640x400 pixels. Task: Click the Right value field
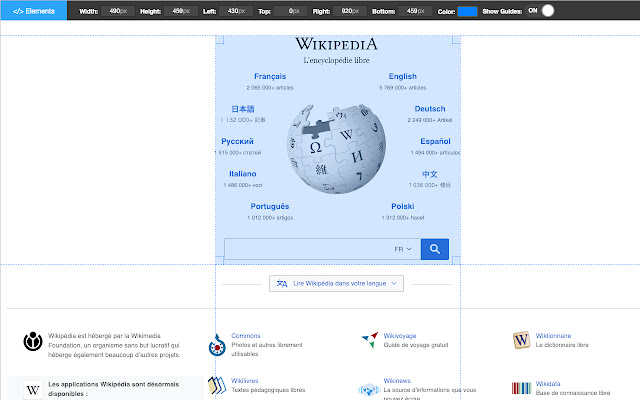pyautogui.click(x=350, y=11)
